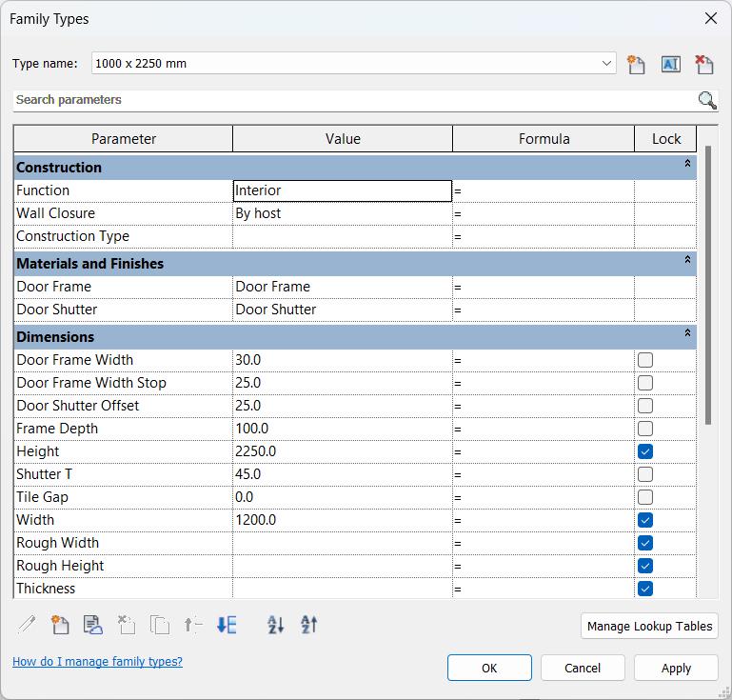Sort parameters in descending Z to A order
732x700 pixels.
pos(309,625)
